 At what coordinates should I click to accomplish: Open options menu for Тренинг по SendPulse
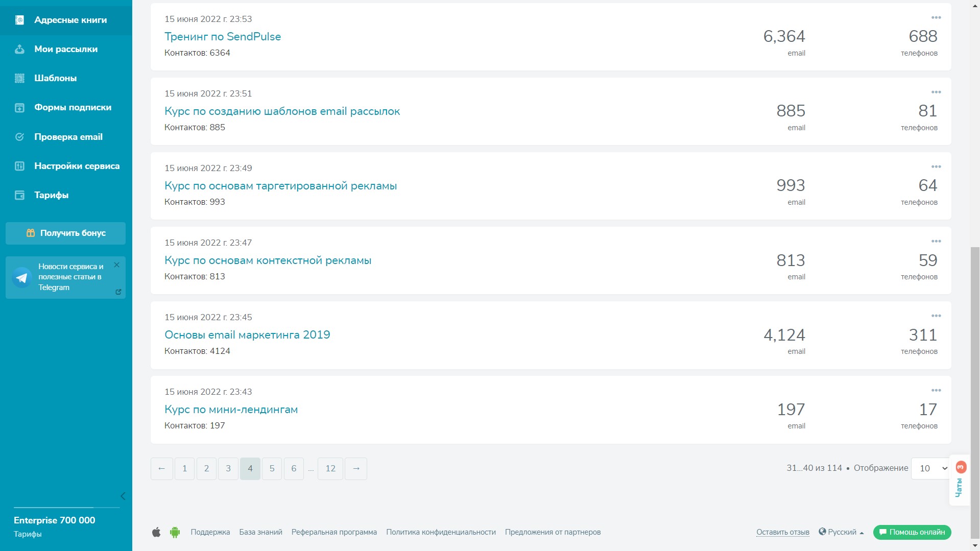click(936, 18)
